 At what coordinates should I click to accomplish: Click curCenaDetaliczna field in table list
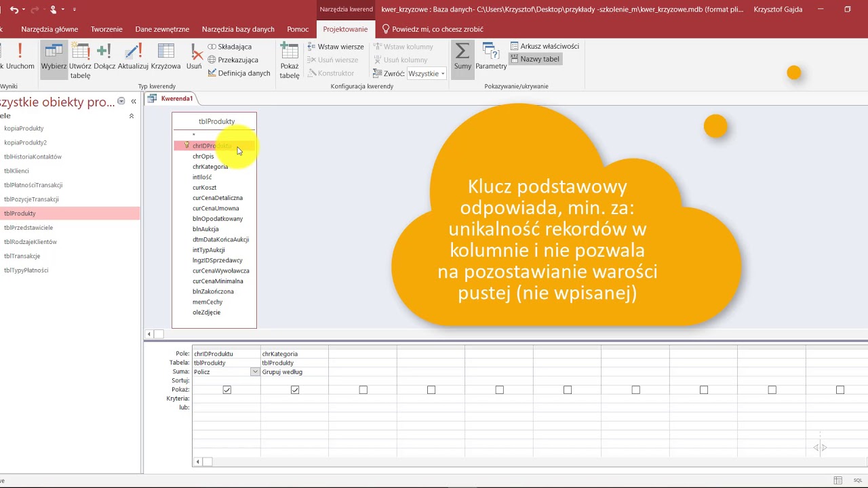coord(217,198)
